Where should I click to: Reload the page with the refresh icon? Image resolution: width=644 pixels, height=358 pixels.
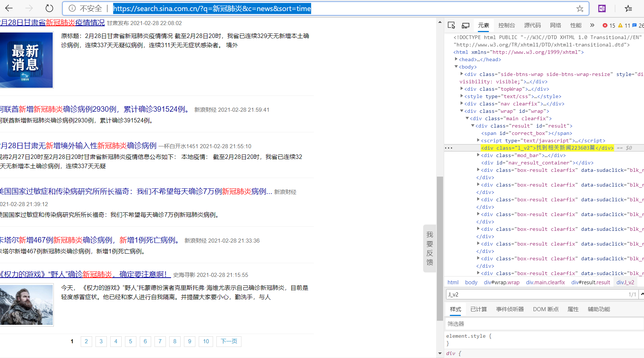pos(49,8)
